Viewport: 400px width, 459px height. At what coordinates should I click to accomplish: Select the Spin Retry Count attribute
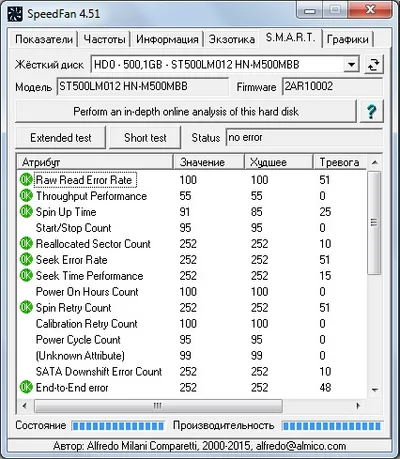73,308
